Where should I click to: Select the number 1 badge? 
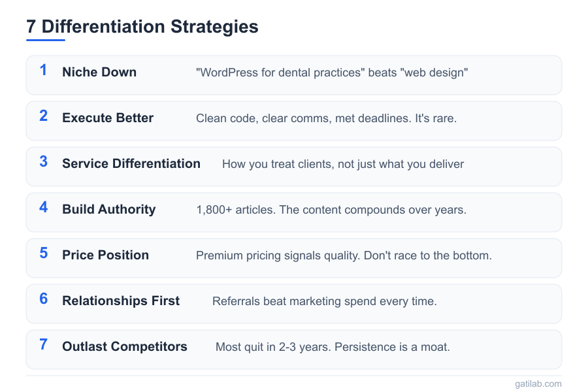[43, 71]
